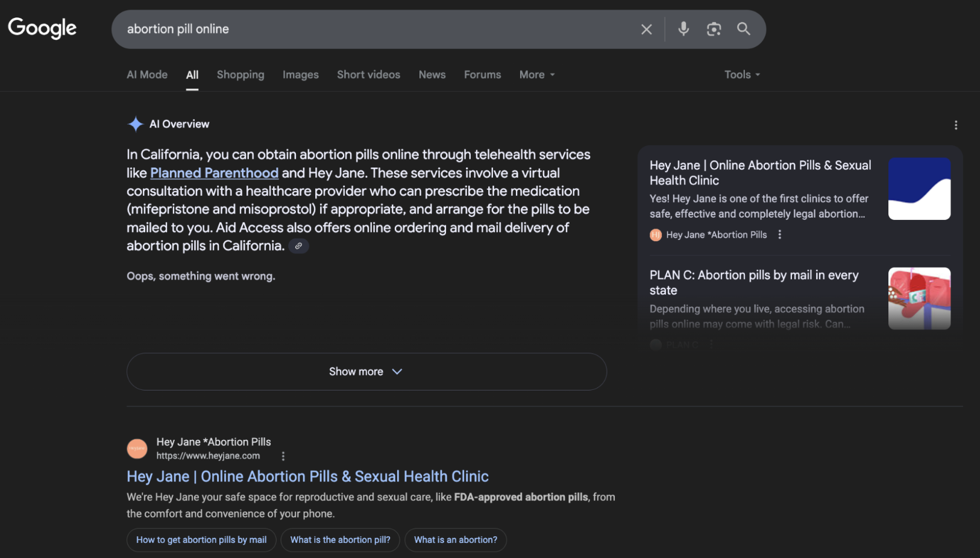Click What is the abortion pill? chip
The image size is (980, 558).
pos(341,540)
